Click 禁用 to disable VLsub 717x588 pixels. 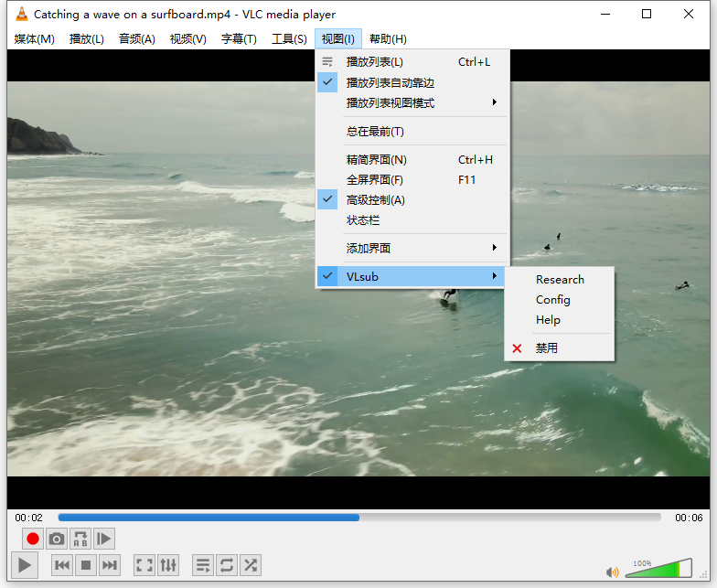pos(560,347)
